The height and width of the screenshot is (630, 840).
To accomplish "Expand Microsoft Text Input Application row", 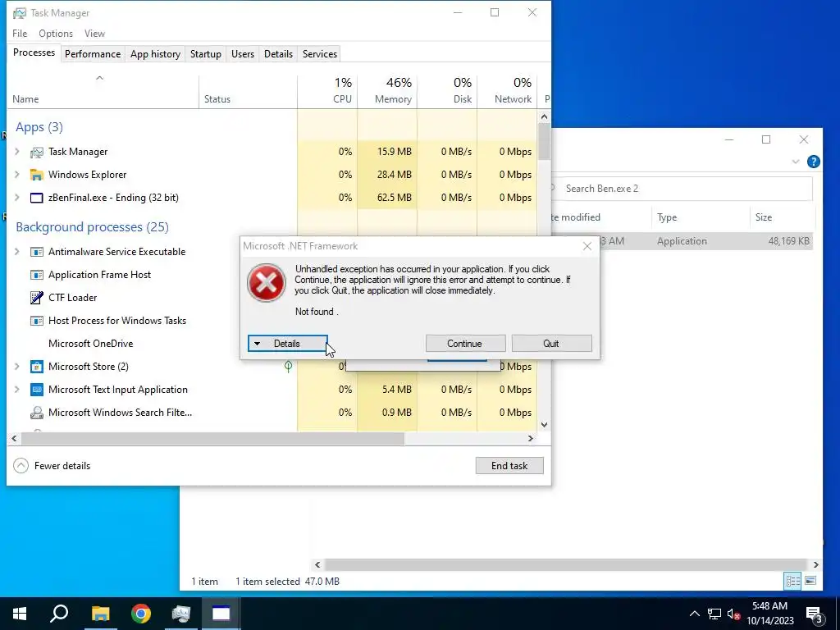I will (16, 390).
